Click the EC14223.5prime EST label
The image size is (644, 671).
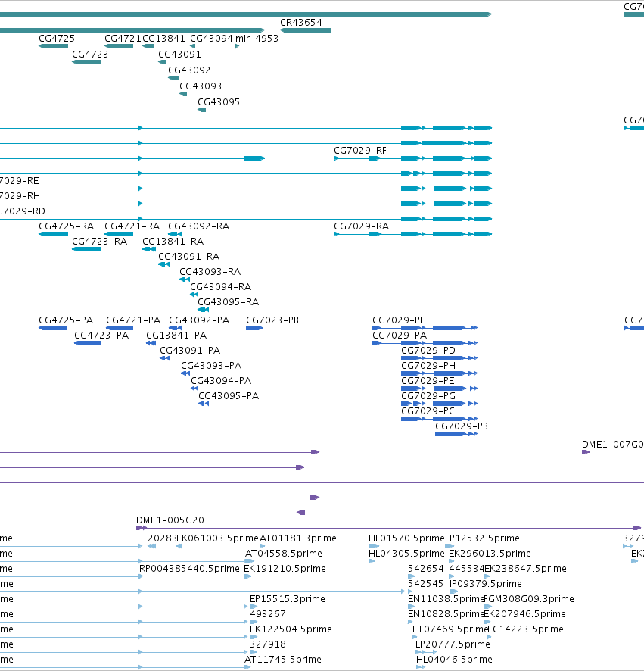tap(525, 629)
